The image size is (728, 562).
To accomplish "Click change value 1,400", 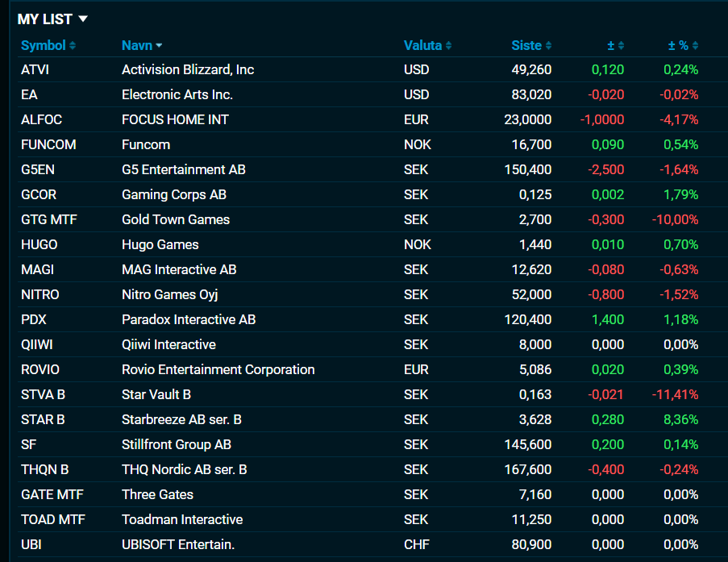I will tap(608, 320).
